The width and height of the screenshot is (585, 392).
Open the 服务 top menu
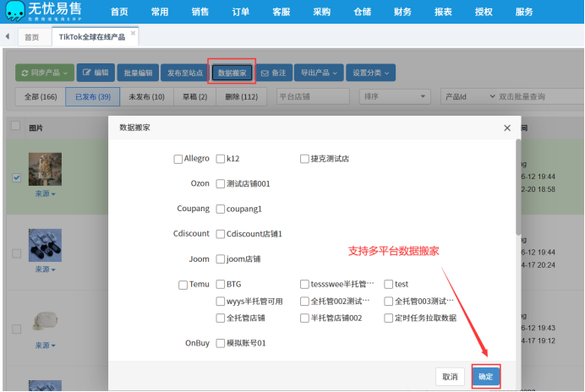[x=524, y=12]
